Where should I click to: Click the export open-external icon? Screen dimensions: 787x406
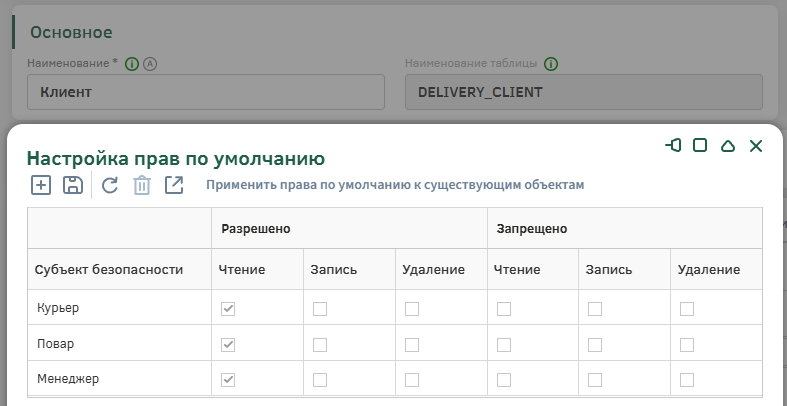pos(174,185)
